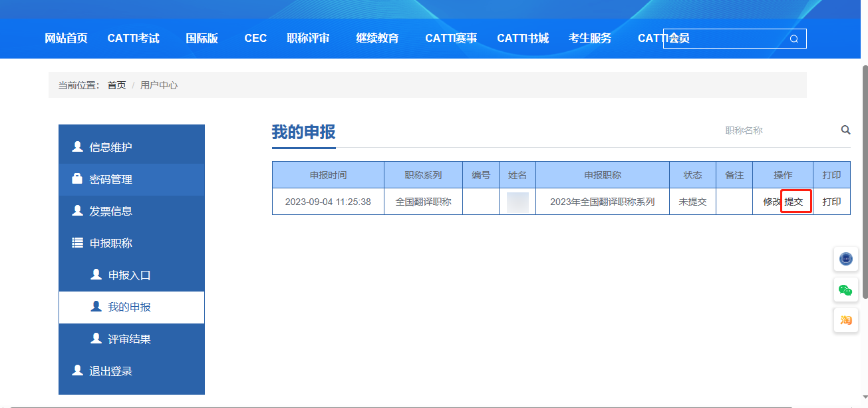Click the Taobao (淘) floating icon
The height and width of the screenshot is (408, 868).
coord(845,320)
